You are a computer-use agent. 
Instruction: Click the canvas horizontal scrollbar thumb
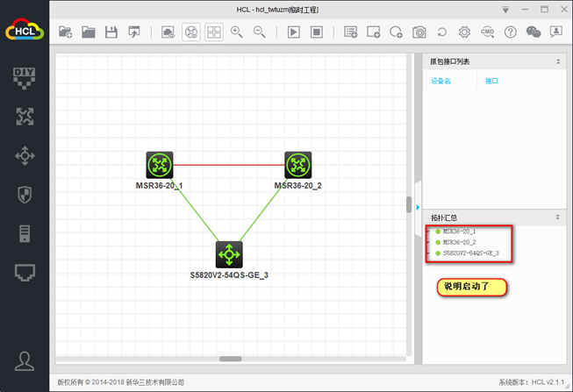pos(230,359)
